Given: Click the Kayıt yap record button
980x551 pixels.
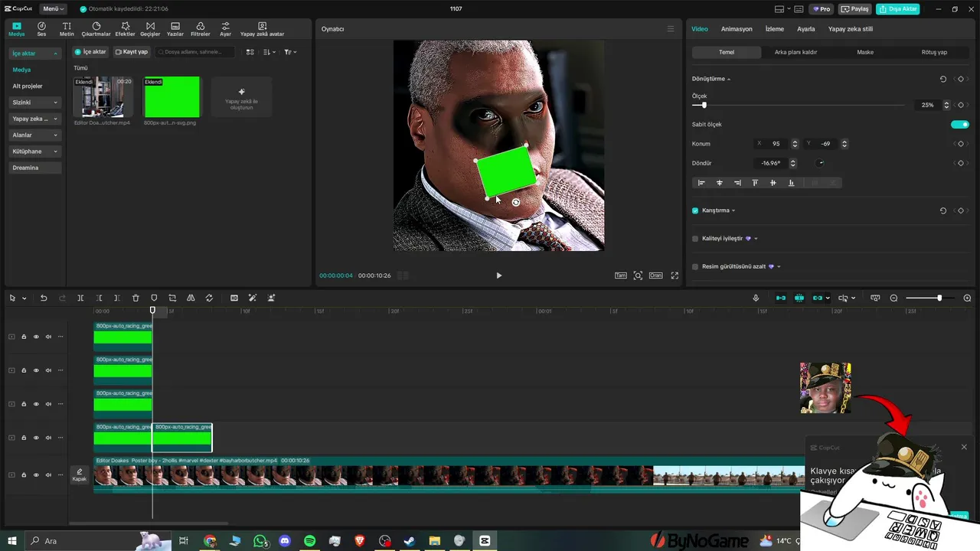Looking at the screenshot, I should (x=132, y=52).
